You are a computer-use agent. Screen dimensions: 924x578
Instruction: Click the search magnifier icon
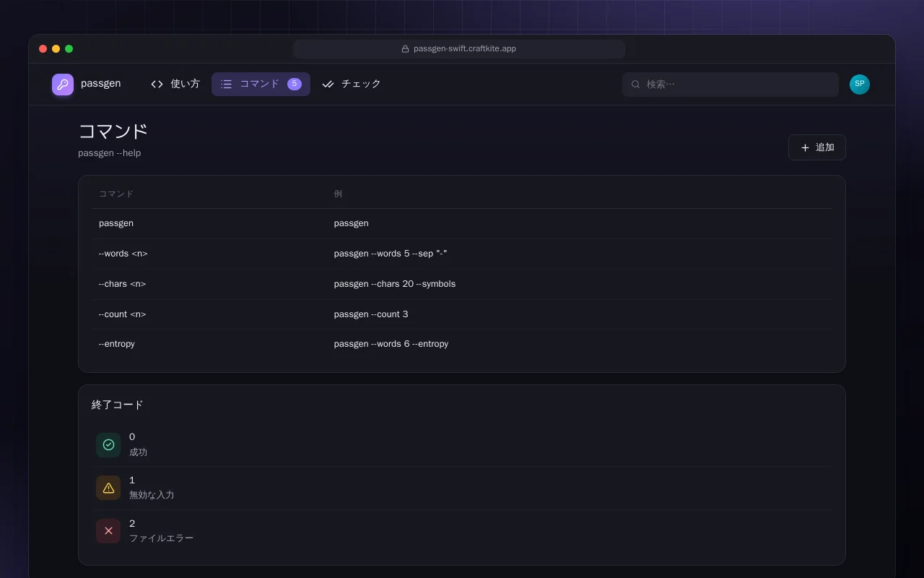(636, 85)
